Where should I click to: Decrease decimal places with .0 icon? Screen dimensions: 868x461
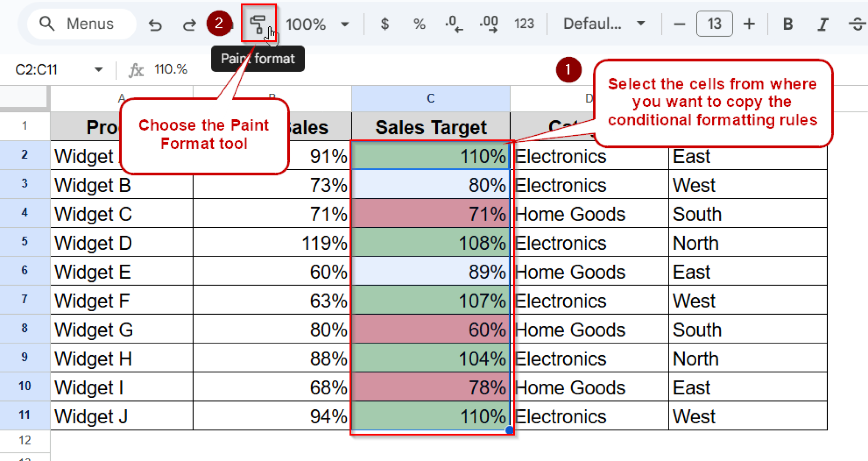(x=453, y=24)
